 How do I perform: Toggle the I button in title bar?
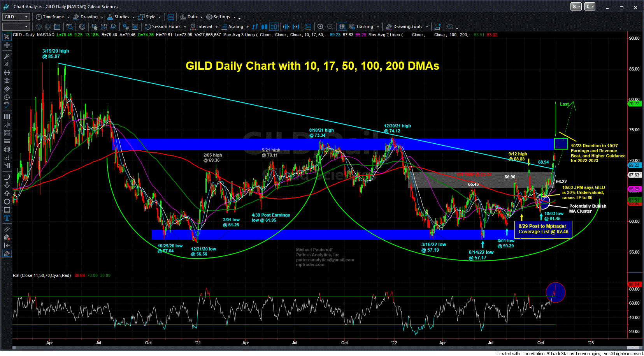coord(590,7)
